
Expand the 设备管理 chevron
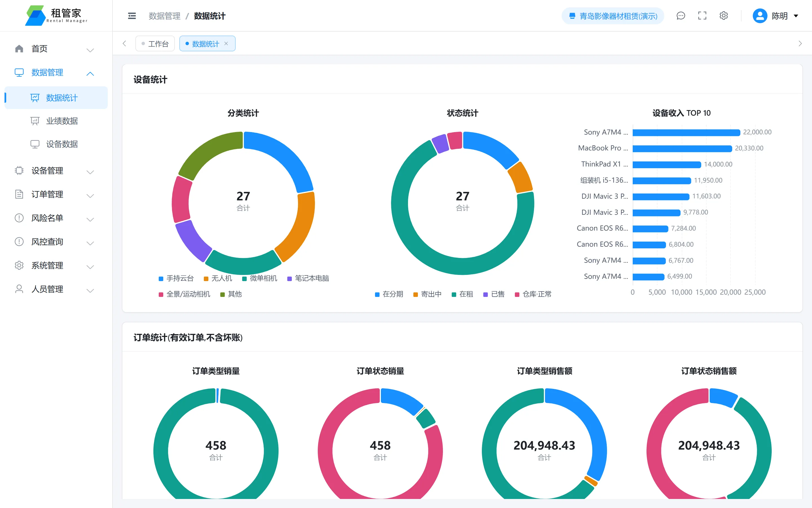(x=90, y=172)
